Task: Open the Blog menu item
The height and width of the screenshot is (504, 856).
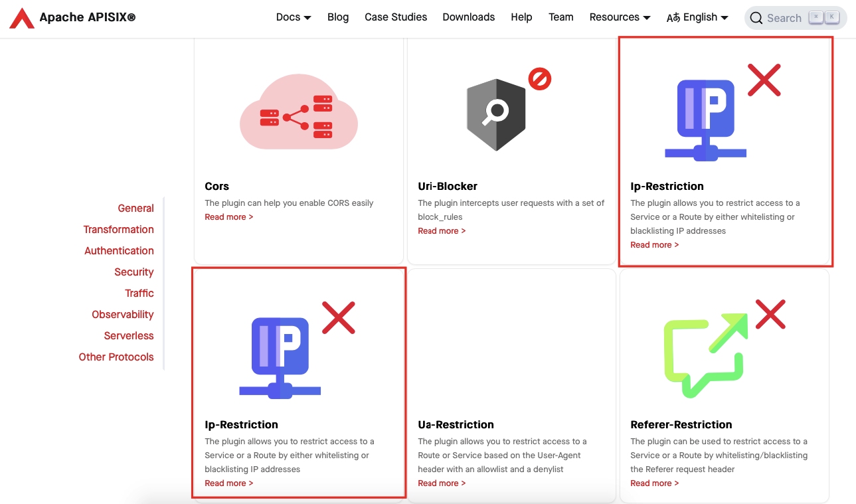Action: [x=338, y=17]
